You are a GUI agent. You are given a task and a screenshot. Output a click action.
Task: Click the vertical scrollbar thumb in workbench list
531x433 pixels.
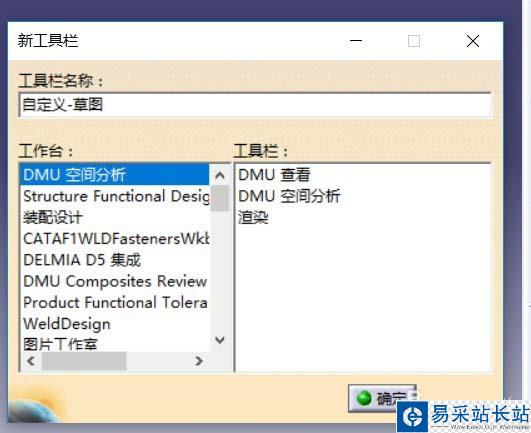(220, 198)
